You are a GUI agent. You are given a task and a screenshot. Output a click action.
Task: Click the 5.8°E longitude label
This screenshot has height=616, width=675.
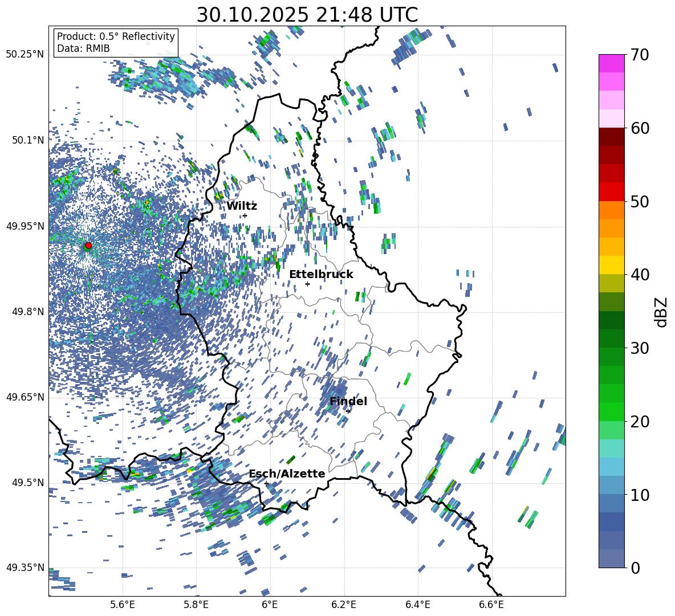click(x=196, y=605)
